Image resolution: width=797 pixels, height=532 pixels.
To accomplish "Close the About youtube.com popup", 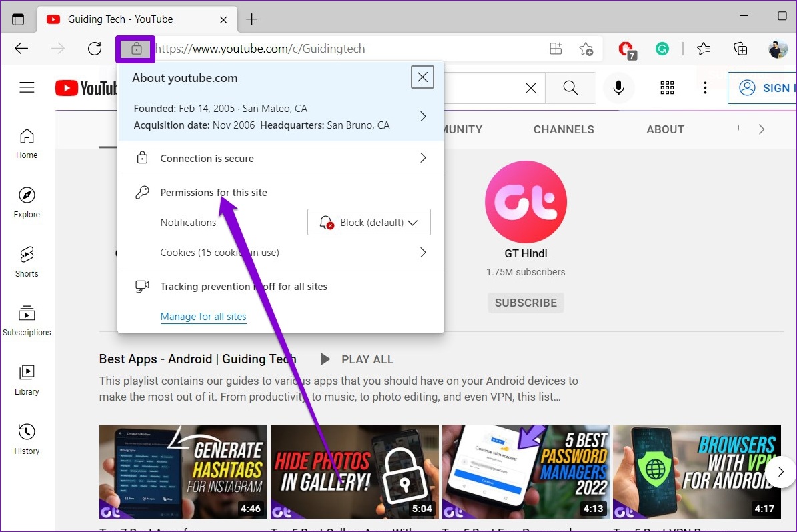I will pos(422,77).
